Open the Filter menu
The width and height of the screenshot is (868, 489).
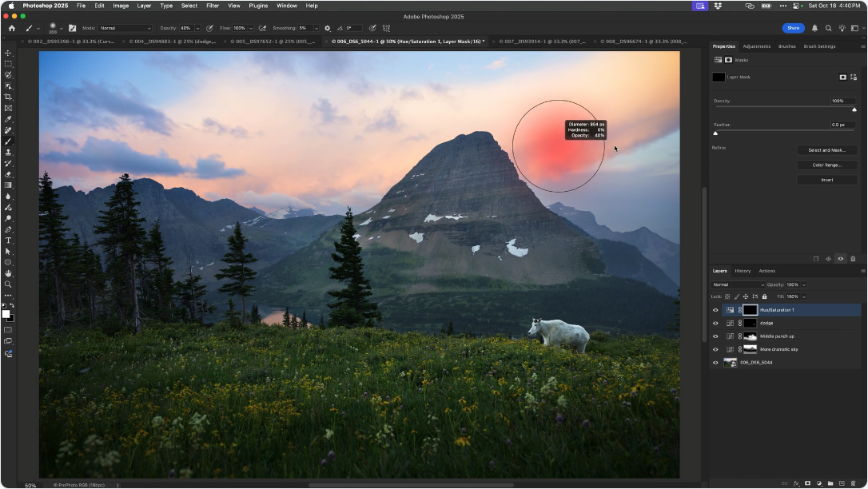[x=213, y=6]
